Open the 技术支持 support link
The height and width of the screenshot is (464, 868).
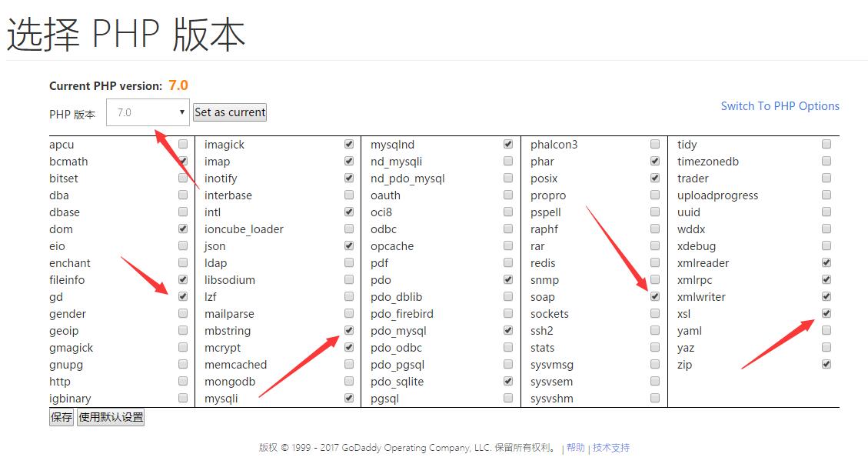pos(611,447)
